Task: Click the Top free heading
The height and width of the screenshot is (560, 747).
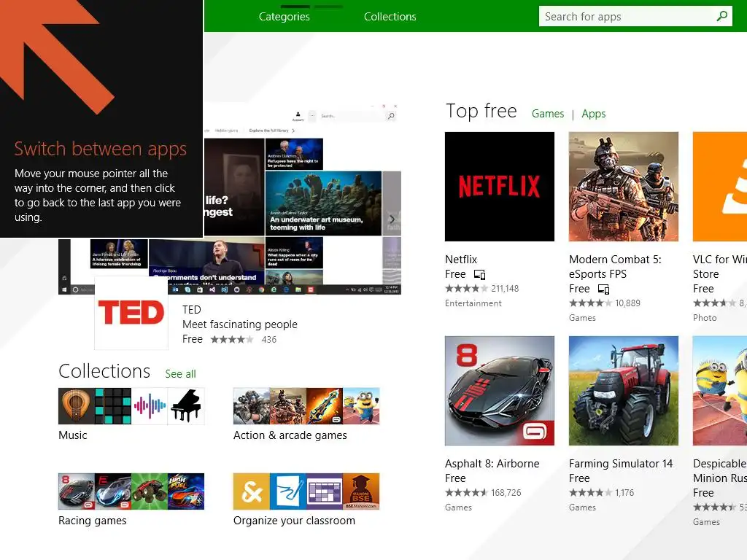Action: pyautogui.click(x=481, y=111)
